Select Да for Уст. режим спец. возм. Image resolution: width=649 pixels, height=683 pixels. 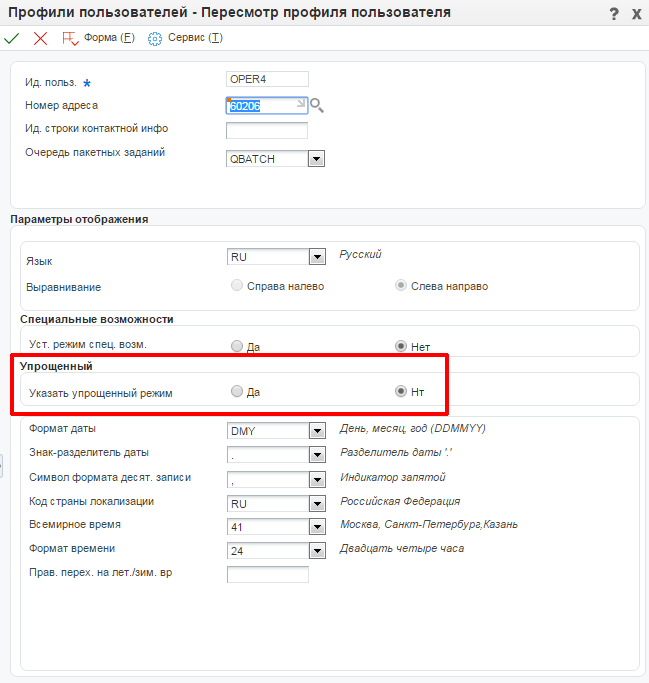[237, 347]
